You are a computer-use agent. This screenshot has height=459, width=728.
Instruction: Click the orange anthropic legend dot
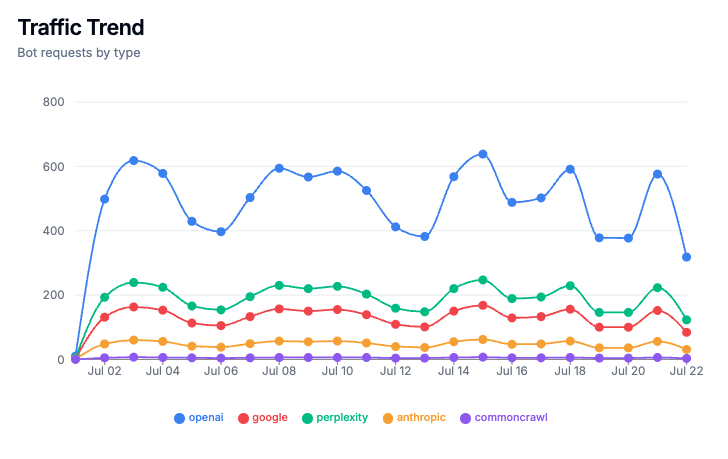pos(388,418)
